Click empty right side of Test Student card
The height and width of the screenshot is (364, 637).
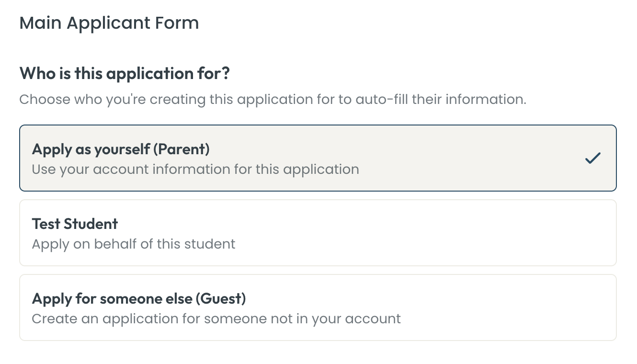pyautogui.click(x=479, y=233)
